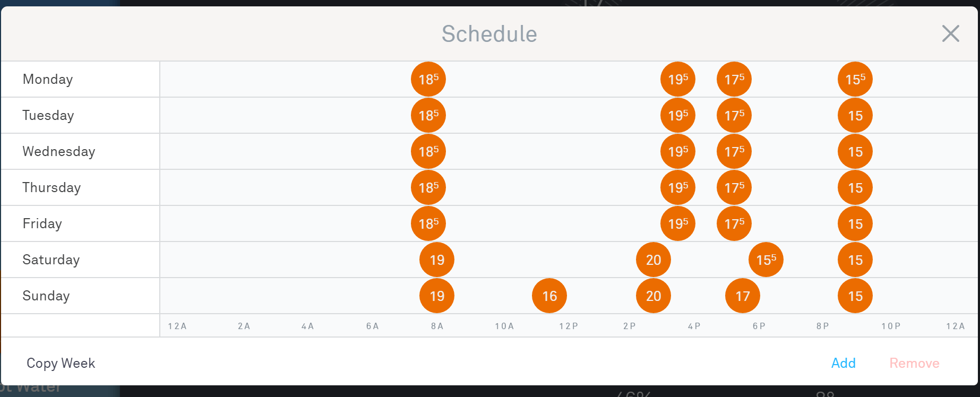This screenshot has width=980, height=397.
Task: Select Friday's 18.5 morning setpoint
Action: pos(428,224)
